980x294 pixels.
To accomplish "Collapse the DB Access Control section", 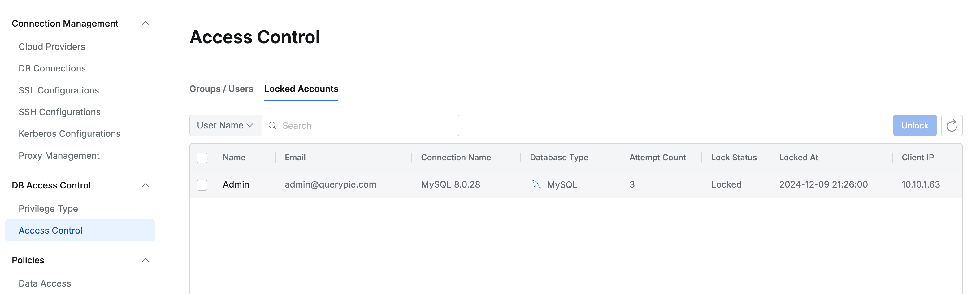I will (145, 185).
